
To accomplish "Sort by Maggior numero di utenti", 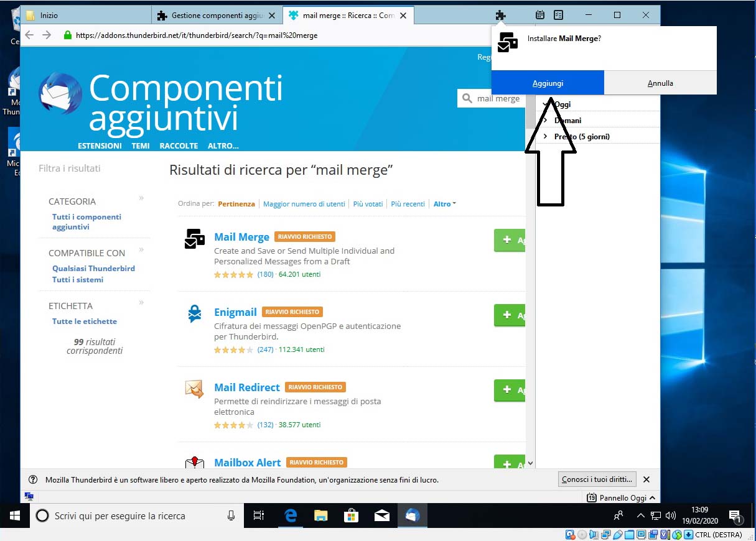I will (x=304, y=204).
